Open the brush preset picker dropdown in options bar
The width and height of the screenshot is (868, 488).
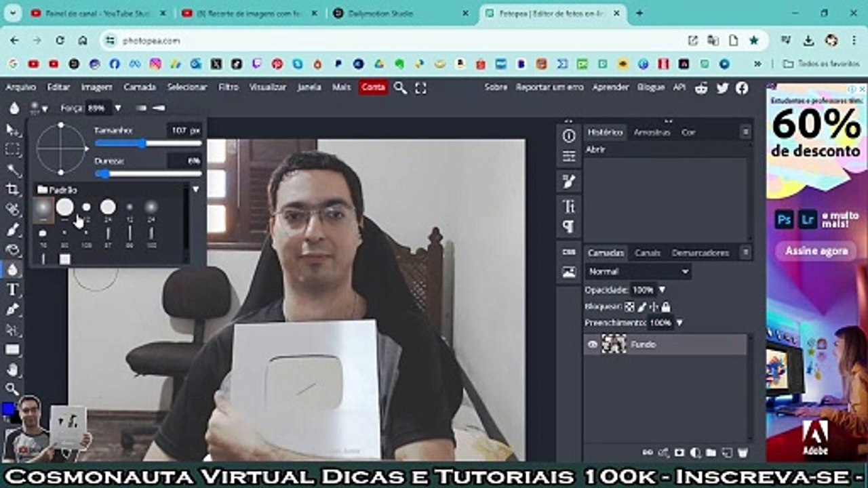coord(39,108)
